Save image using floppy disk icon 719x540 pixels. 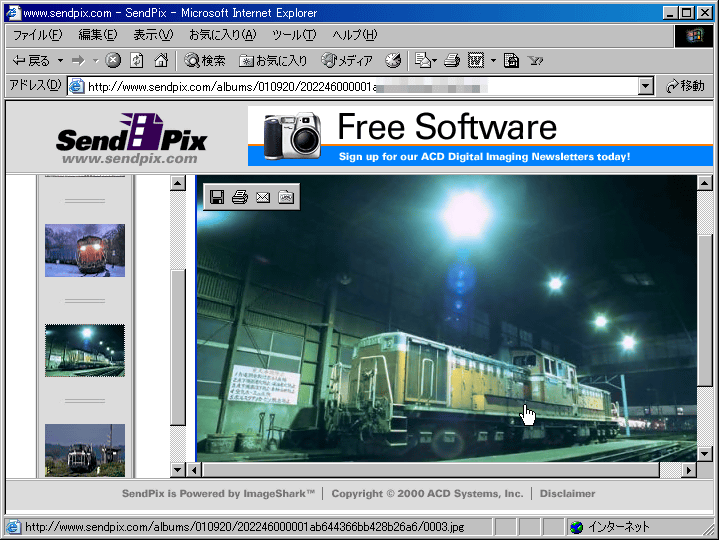click(217, 197)
